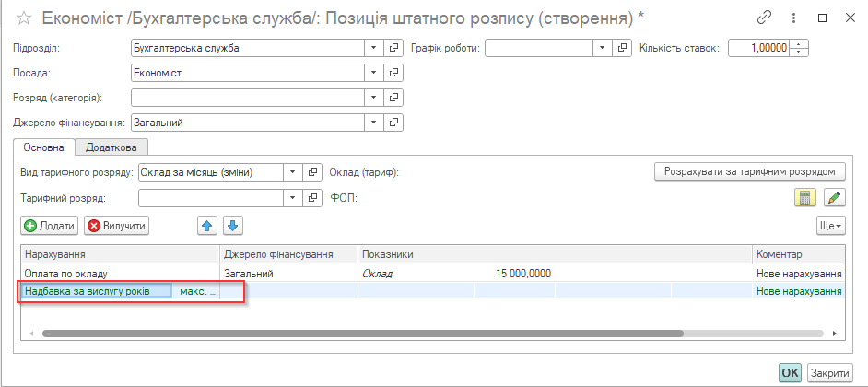The width and height of the screenshot is (868, 387).
Task: Expand the Розряд (категорія) dropdown list
Action: (374, 98)
